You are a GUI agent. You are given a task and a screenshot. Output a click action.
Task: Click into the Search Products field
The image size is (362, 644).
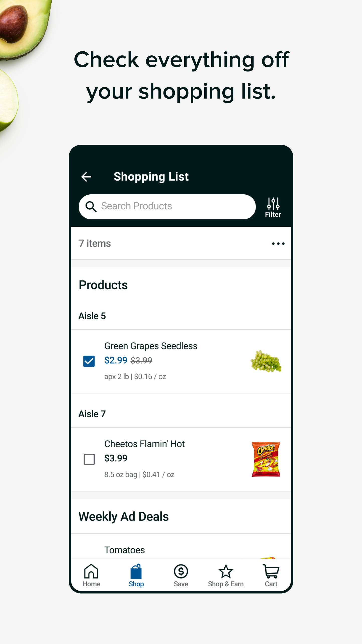(x=167, y=207)
